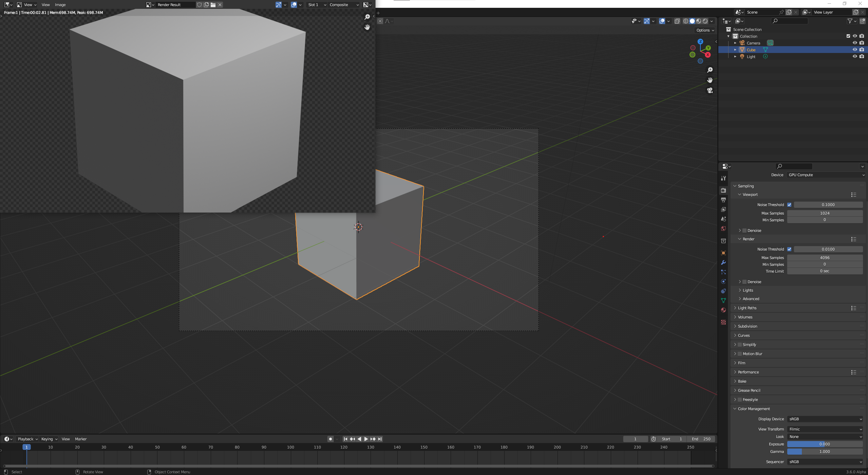Adjust the Gamma slider
This screenshot has height=475, width=868.
825,452
